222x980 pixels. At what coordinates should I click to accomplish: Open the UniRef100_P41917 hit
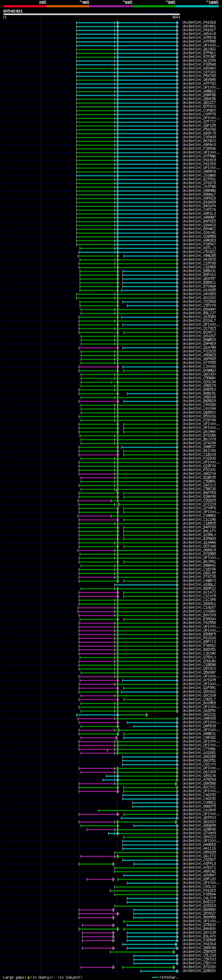[199, 30]
